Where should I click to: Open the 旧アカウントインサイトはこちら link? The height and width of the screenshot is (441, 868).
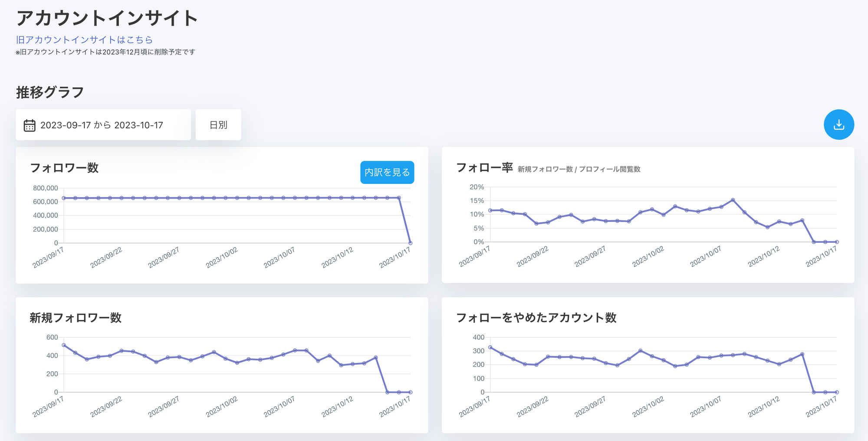pos(84,40)
